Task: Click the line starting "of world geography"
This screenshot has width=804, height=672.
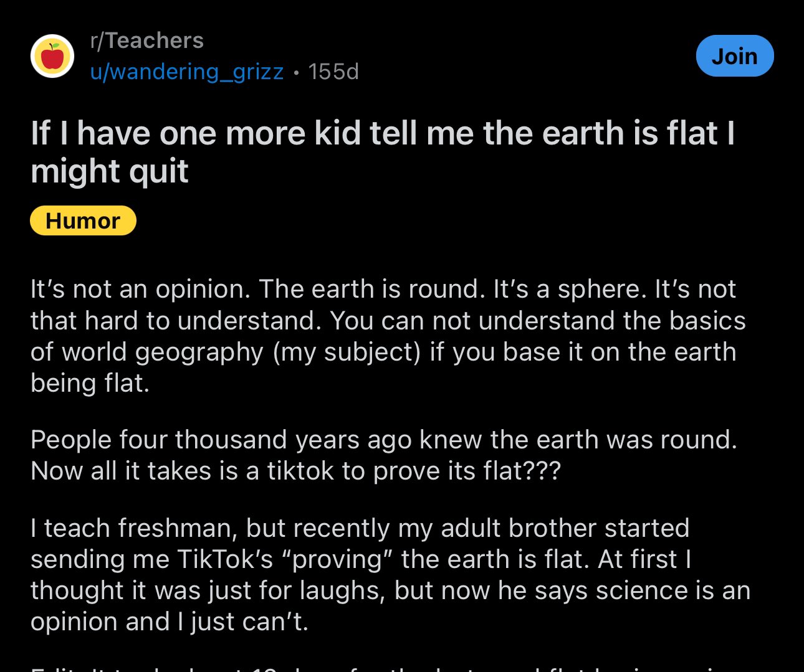Action: point(383,352)
